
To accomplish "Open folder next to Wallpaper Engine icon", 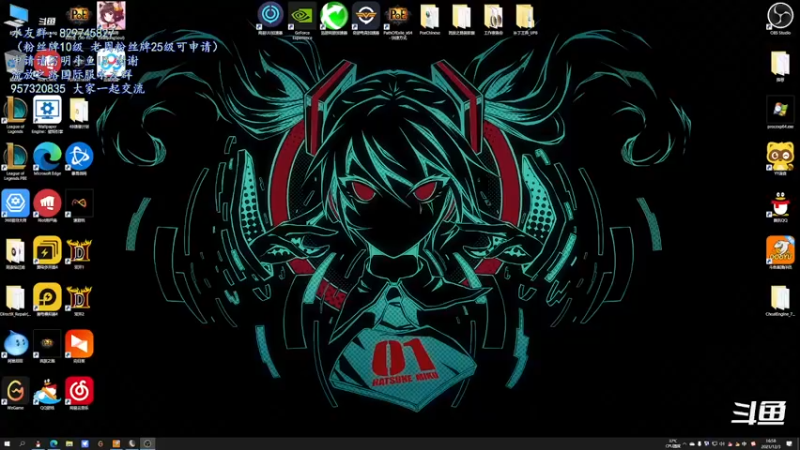I will 79,113.
